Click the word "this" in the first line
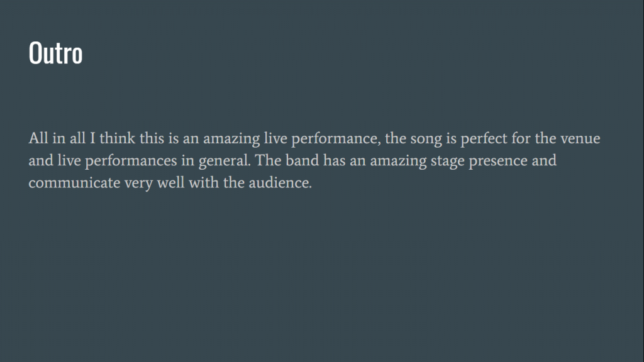This screenshot has height=362, width=644. [x=152, y=138]
